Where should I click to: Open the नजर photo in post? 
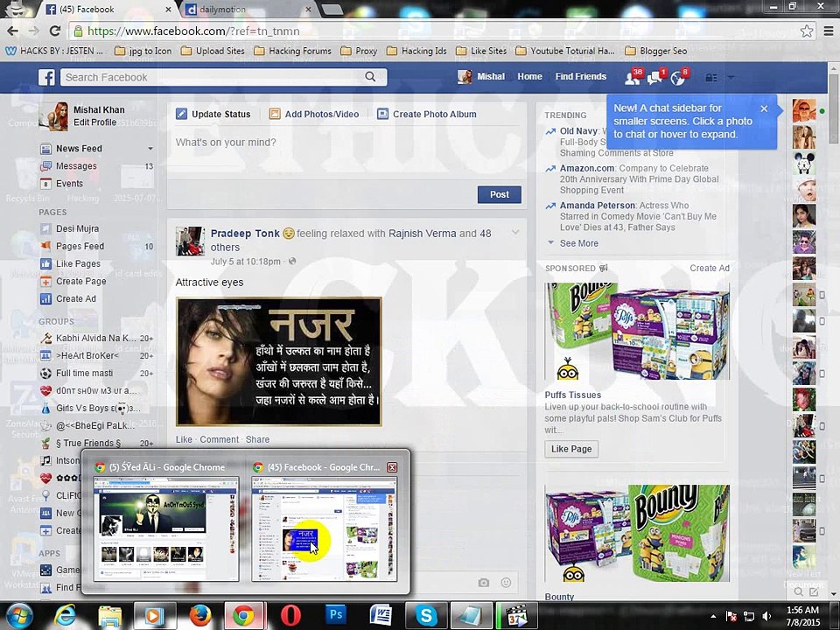[x=278, y=361]
